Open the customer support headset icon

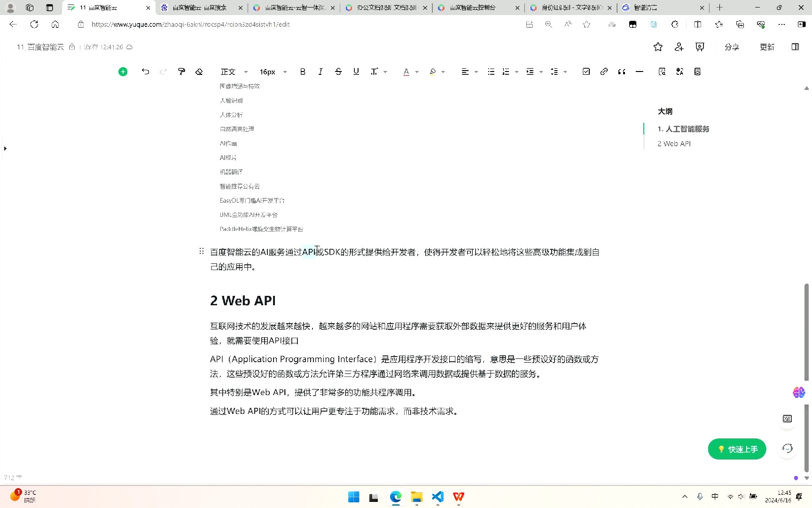pos(788,448)
